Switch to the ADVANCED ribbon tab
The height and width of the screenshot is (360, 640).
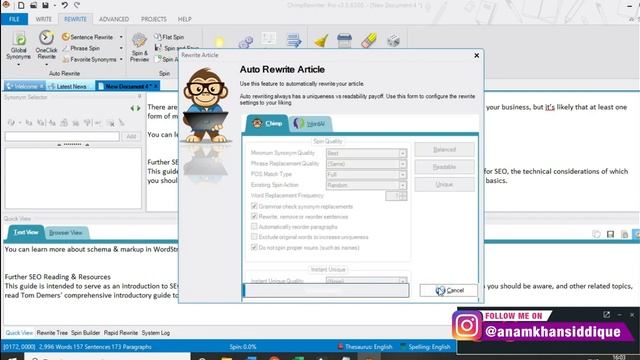tap(114, 19)
